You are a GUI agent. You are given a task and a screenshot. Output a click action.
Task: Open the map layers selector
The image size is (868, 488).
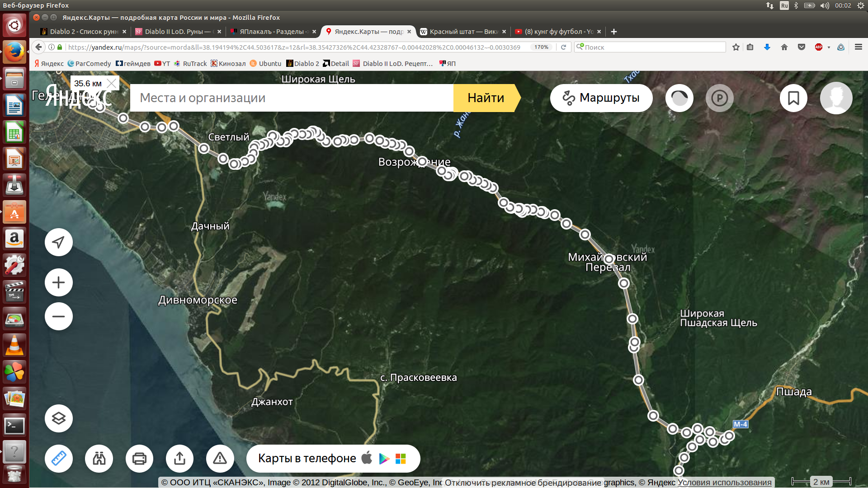(59, 418)
